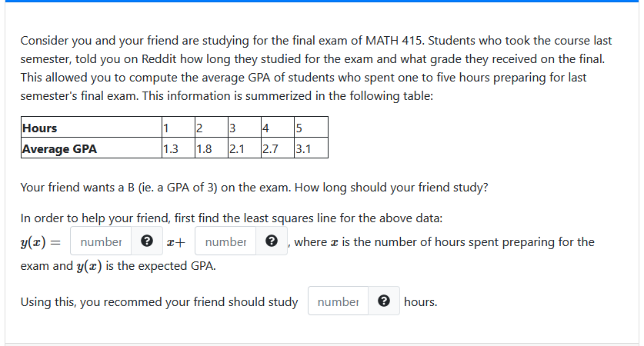Click the Average GPA cell showing 2.7

click(278, 148)
